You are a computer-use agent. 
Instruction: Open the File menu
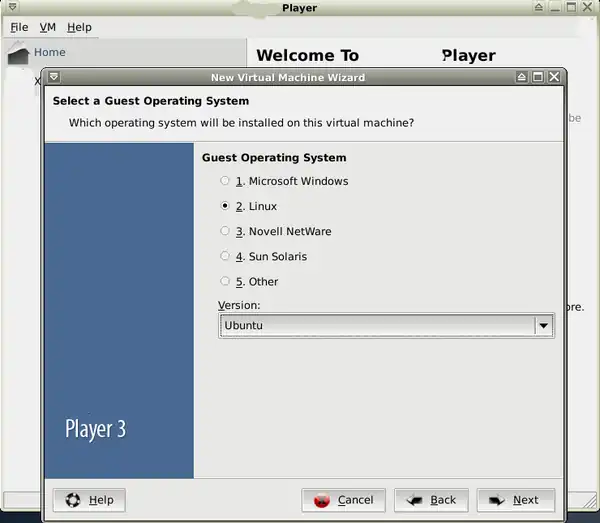[19, 27]
